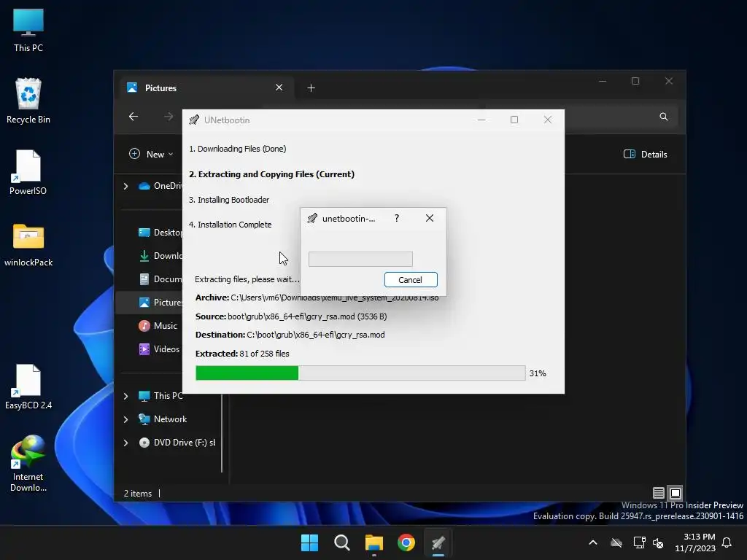The width and height of the screenshot is (747, 560).
Task: Launch the PowerISO desktop shortcut
Action: coord(28,172)
